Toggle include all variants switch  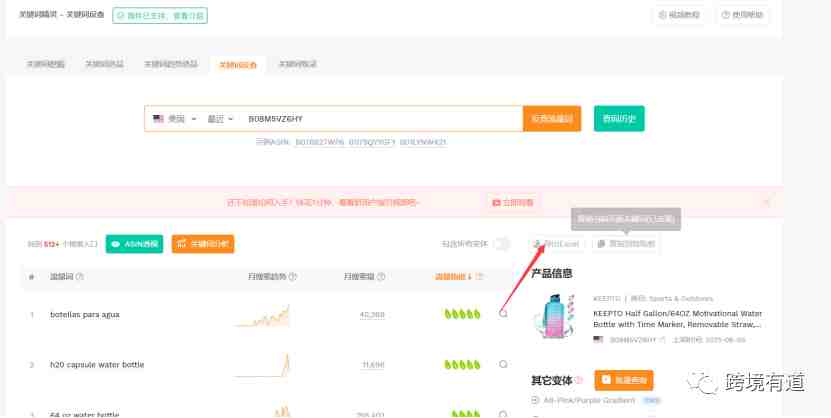501,244
